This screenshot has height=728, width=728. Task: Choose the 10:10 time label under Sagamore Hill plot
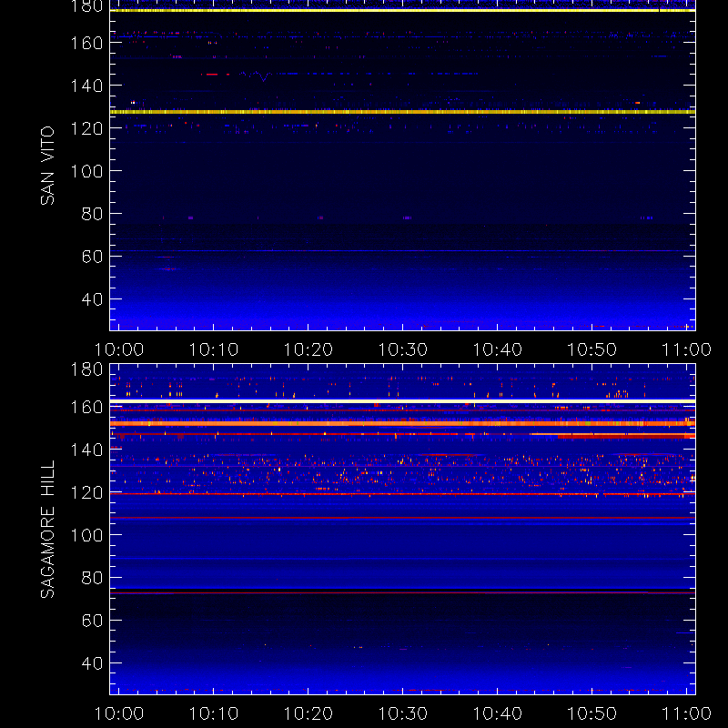coord(214,713)
